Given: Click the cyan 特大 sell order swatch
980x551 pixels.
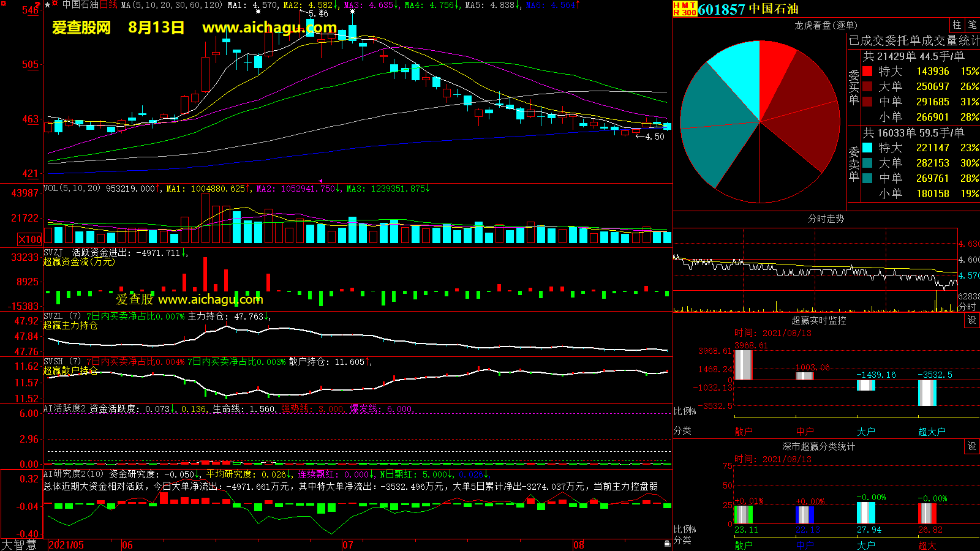Looking at the screenshot, I should (x=867, y=148).
